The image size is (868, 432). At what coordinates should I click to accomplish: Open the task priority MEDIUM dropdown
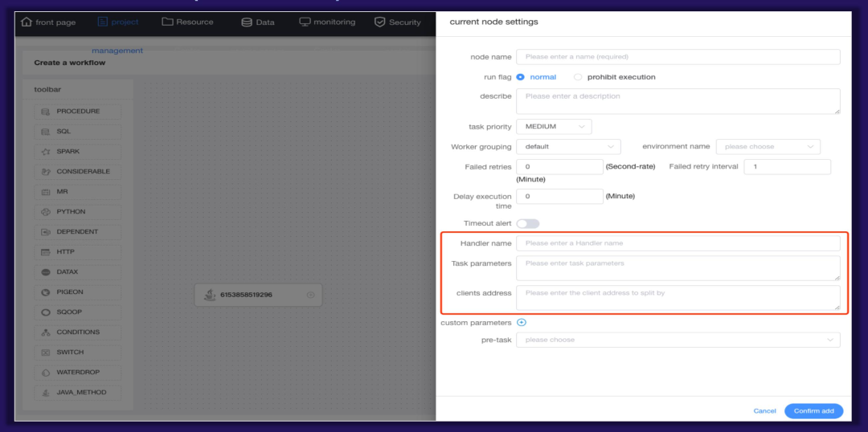click(554, 127)
